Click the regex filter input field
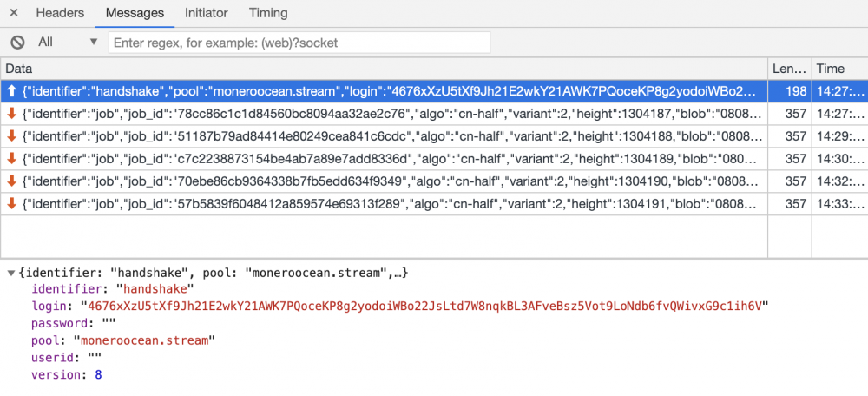The image size is (868, 396). 299,42
